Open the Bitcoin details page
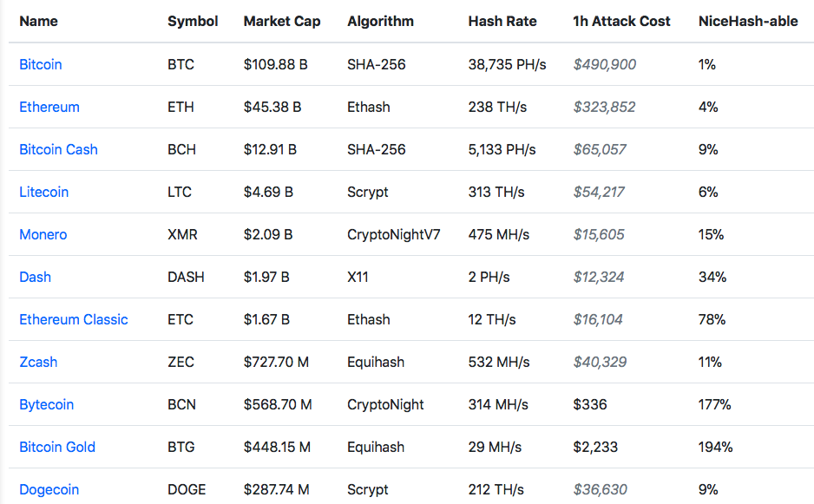This screenshot has height=504, width=814. 41,64
